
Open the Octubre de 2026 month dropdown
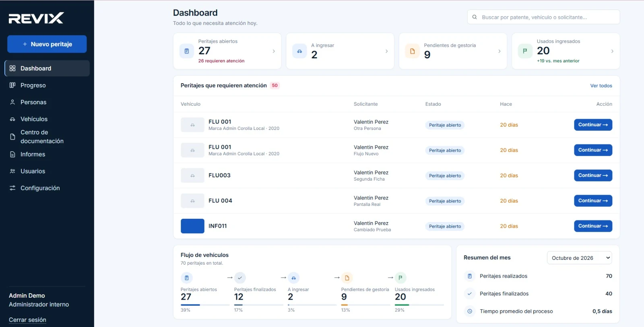click(579, 258)
